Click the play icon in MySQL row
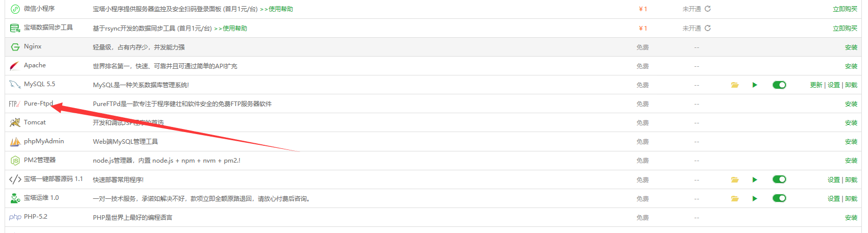 coord(755,85)
